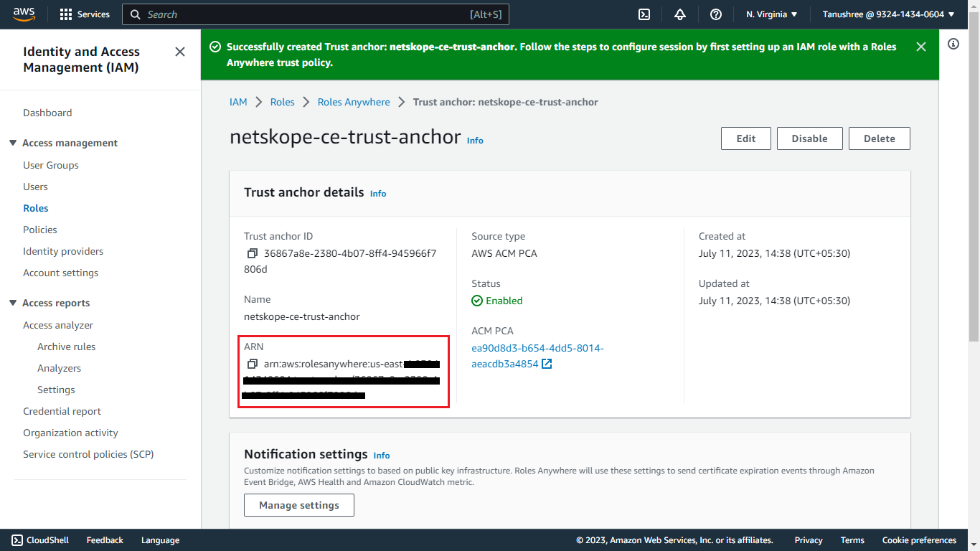Open the info panel icon at right

tap(953, 44)
